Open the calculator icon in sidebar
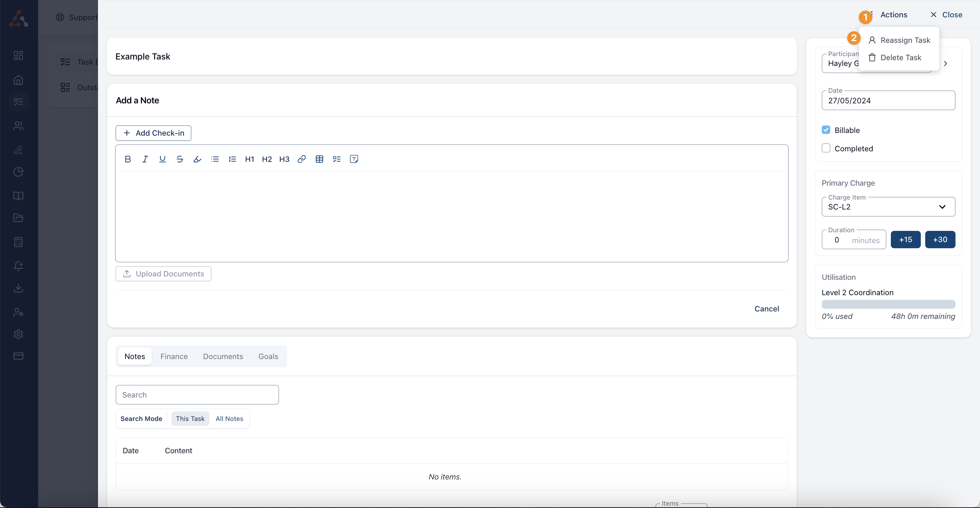The height and width of the screenshot is (508, 980). 18,242
